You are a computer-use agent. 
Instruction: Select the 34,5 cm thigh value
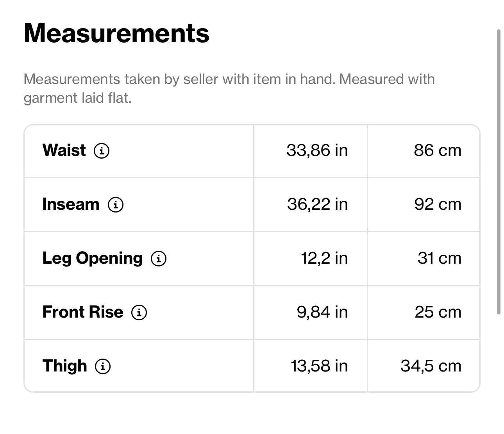pyautogui.click(x=431, y=366)
